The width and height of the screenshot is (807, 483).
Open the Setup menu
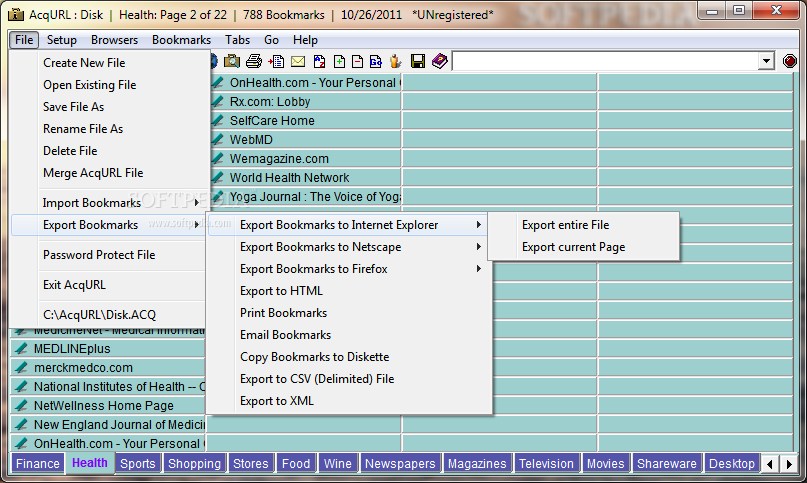point(62,40)
